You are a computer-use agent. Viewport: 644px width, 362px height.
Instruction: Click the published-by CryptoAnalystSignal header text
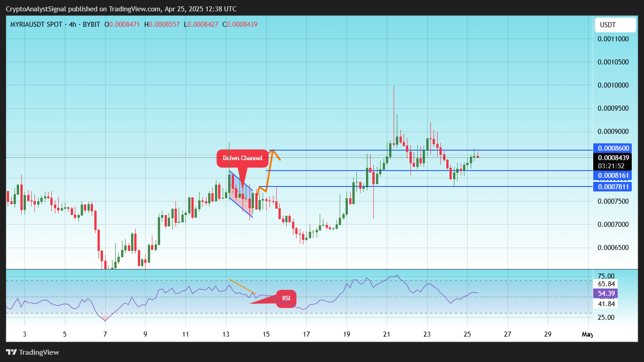coord(121,9)
